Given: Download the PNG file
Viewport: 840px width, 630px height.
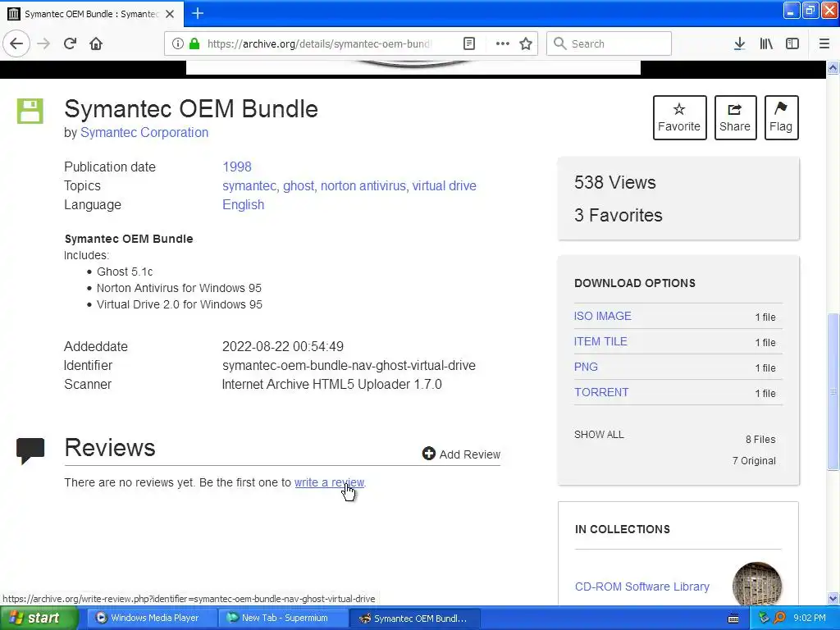Looking at the screenshot, I should (x=586, y=367).
